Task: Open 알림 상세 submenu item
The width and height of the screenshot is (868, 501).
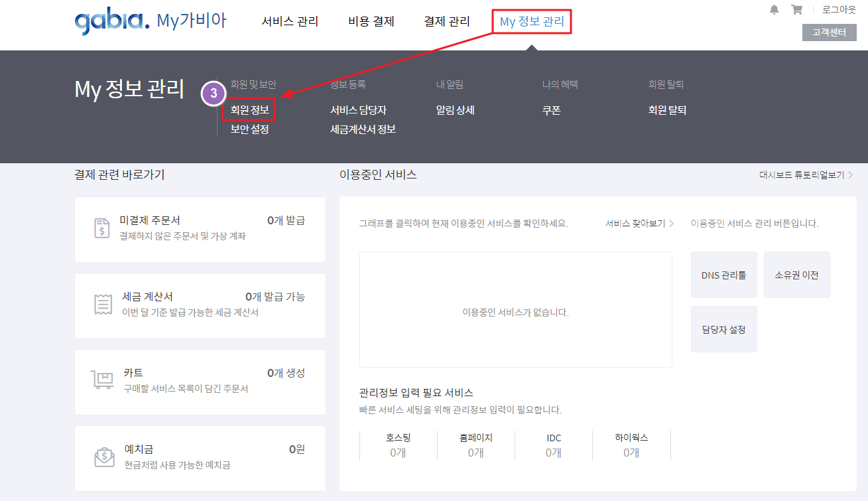Action: (x=455, y=110)
